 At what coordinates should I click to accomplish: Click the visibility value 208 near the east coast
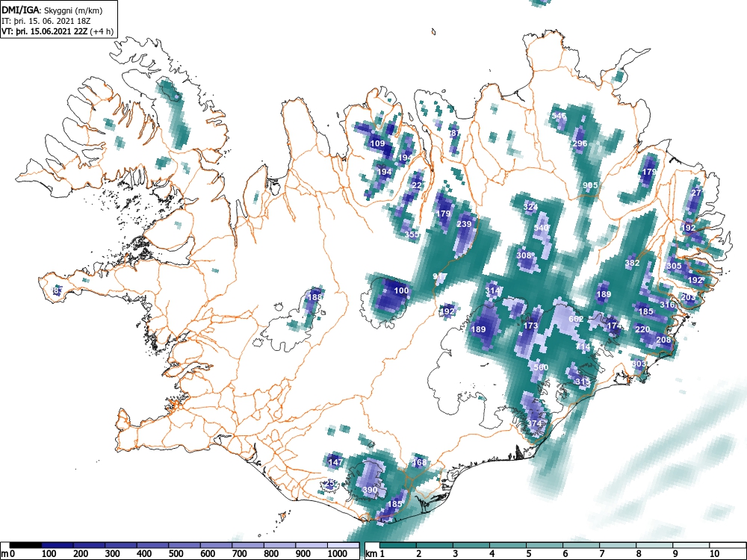663,340
